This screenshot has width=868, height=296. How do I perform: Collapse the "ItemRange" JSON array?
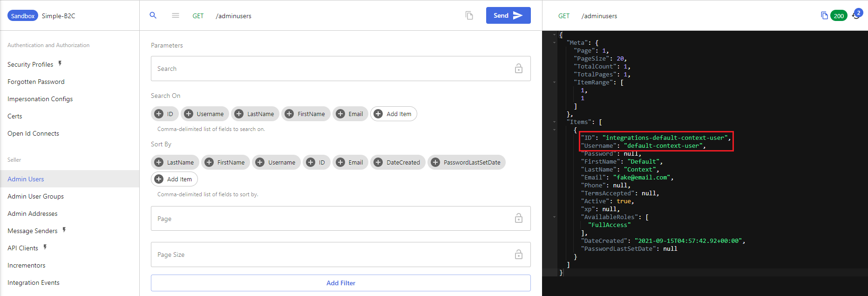(x=554, y=82)
